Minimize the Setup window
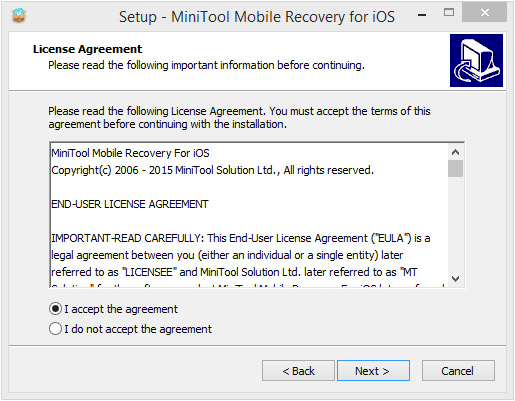This screenshot has width=515, height=401. 422,14
